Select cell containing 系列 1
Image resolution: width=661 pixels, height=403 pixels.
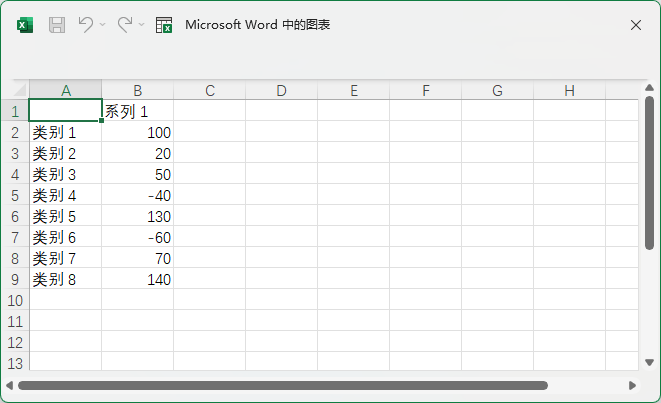137,111
